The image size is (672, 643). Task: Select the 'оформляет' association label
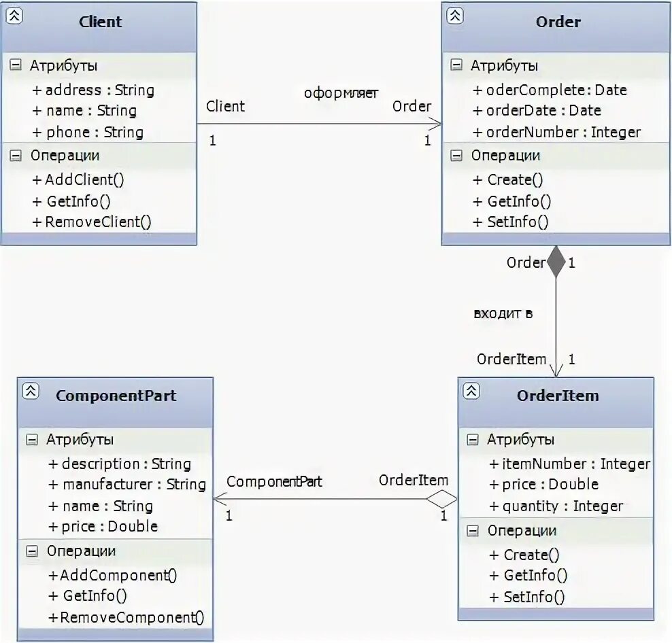(341, 93)
